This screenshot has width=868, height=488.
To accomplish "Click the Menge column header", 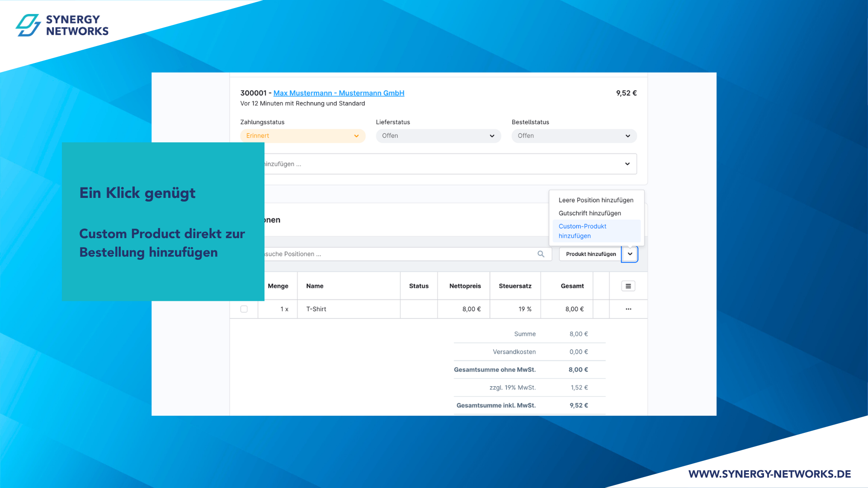I will pos(278,286).
